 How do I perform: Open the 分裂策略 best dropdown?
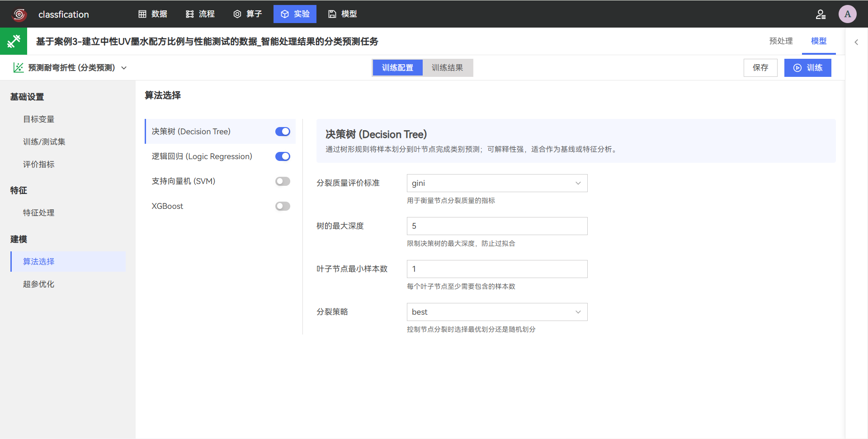point(497,312)
